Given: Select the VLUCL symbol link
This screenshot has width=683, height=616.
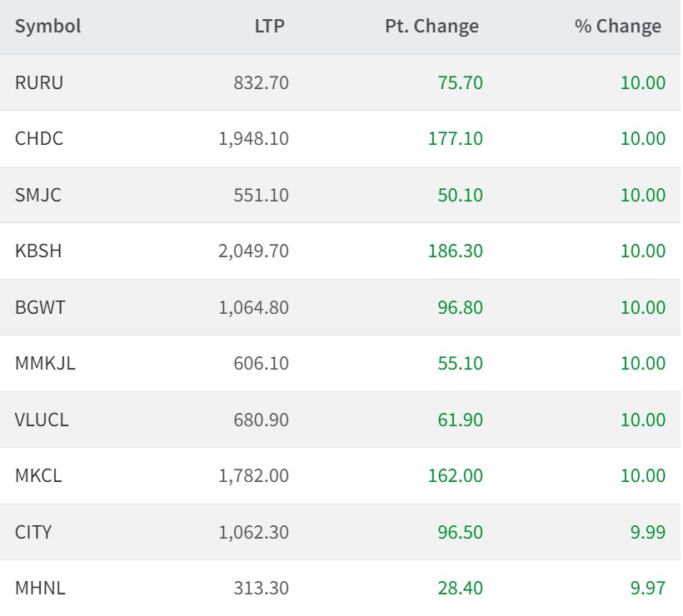Looking at the screenshot, I should coord(42,420).
